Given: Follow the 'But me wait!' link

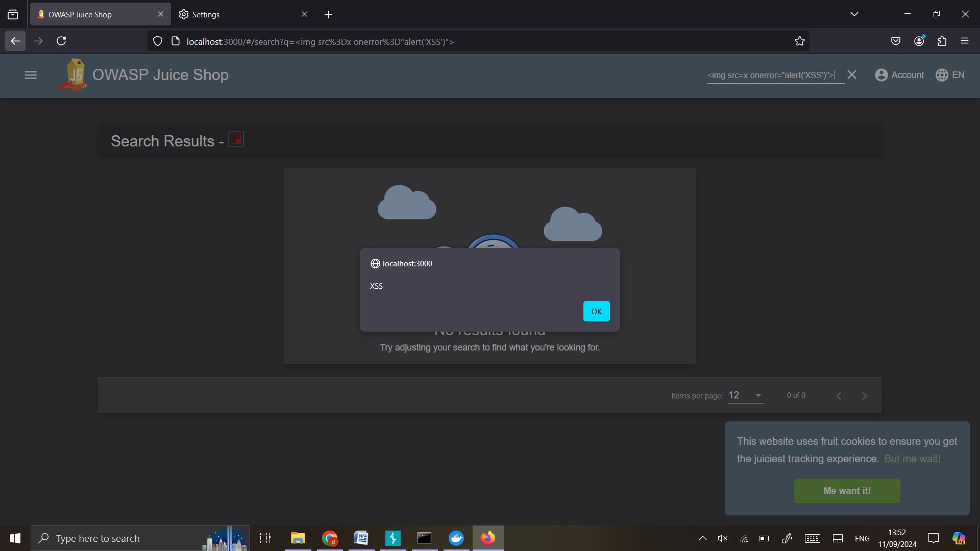Looking at the screenshot, I should [x=912, y=459].
